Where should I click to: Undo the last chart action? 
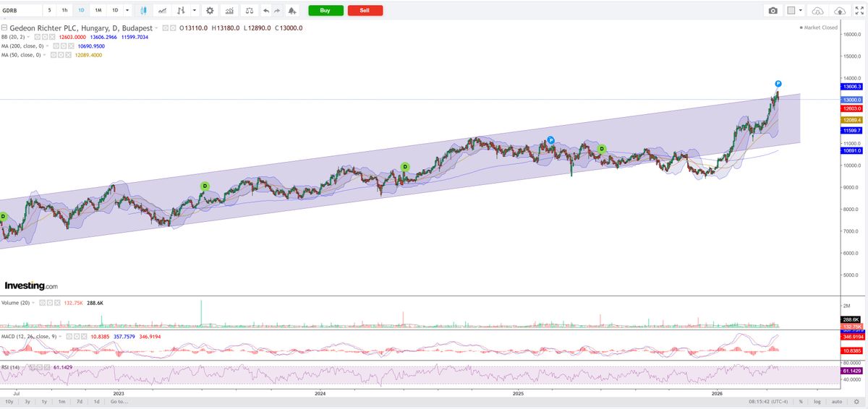coord(265,11)
